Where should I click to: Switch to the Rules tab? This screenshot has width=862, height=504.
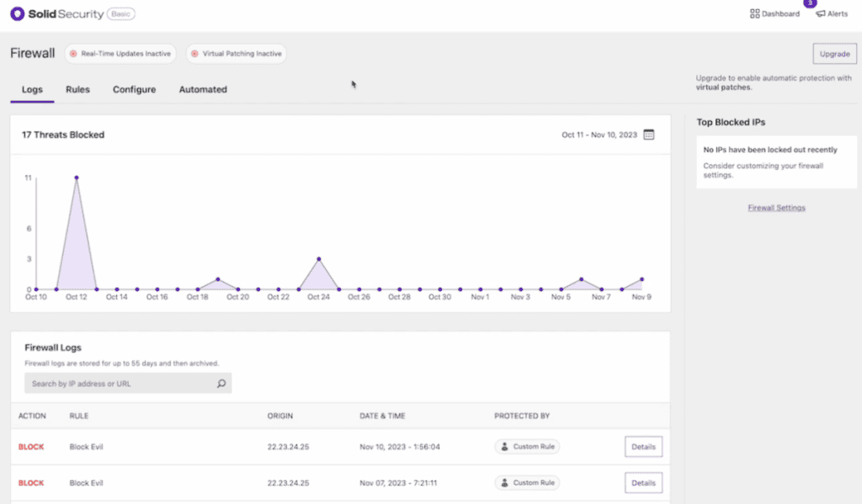tap(77, 89)
